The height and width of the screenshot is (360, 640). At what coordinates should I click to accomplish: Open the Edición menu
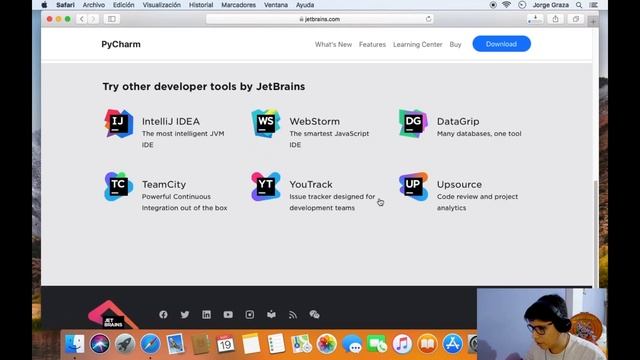(x=123, y=5)
